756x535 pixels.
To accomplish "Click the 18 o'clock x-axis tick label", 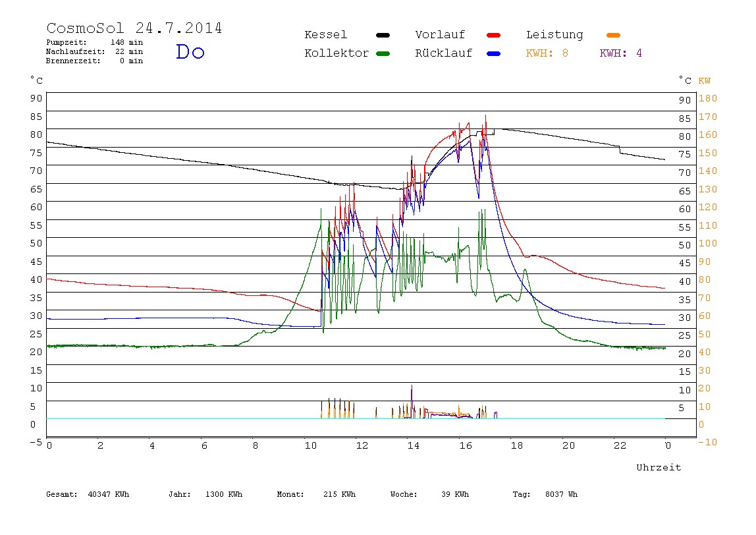I will [516, 446].
